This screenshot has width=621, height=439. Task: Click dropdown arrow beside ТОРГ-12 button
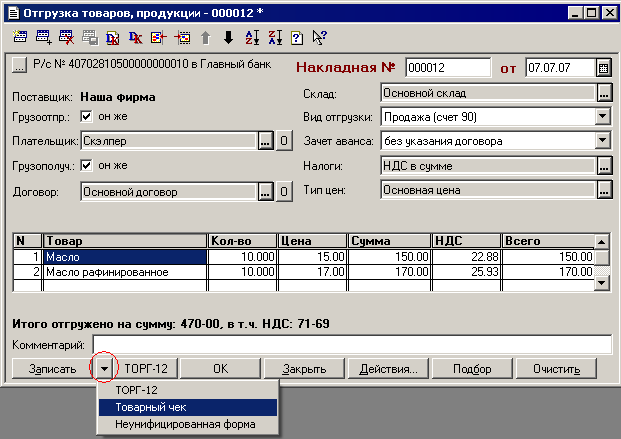point(105,368)
